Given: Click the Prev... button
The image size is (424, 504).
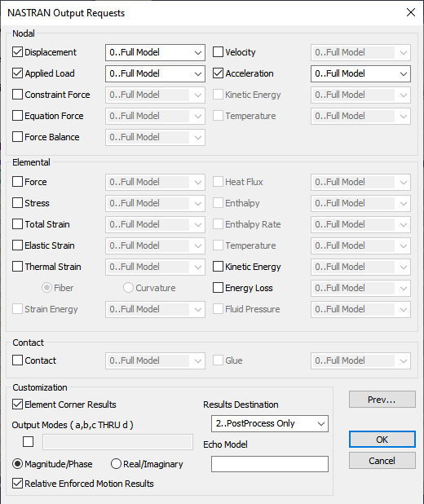Looking at the screenshot, I should tap(382, 400).
